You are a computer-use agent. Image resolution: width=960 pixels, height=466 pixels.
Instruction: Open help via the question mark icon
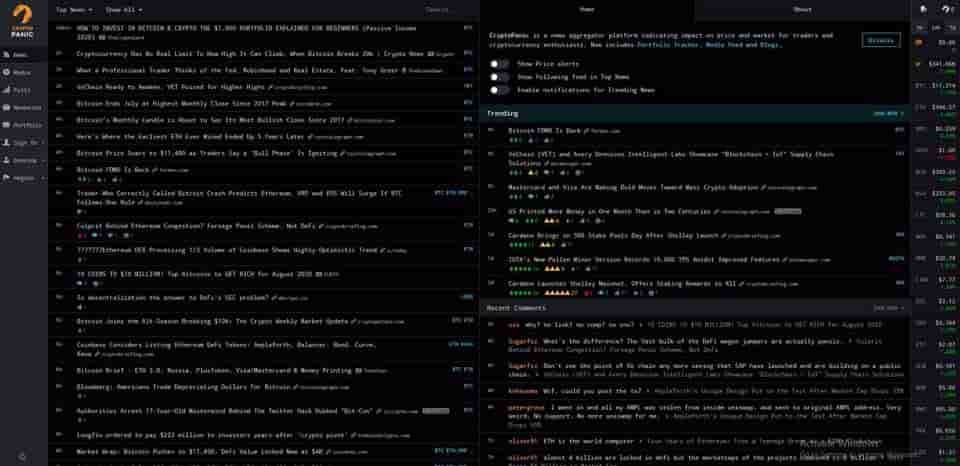(946, 9)
